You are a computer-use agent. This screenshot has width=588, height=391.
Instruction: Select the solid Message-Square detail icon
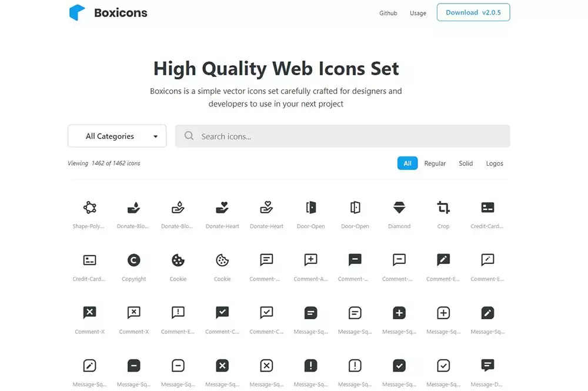click(311, 313)
